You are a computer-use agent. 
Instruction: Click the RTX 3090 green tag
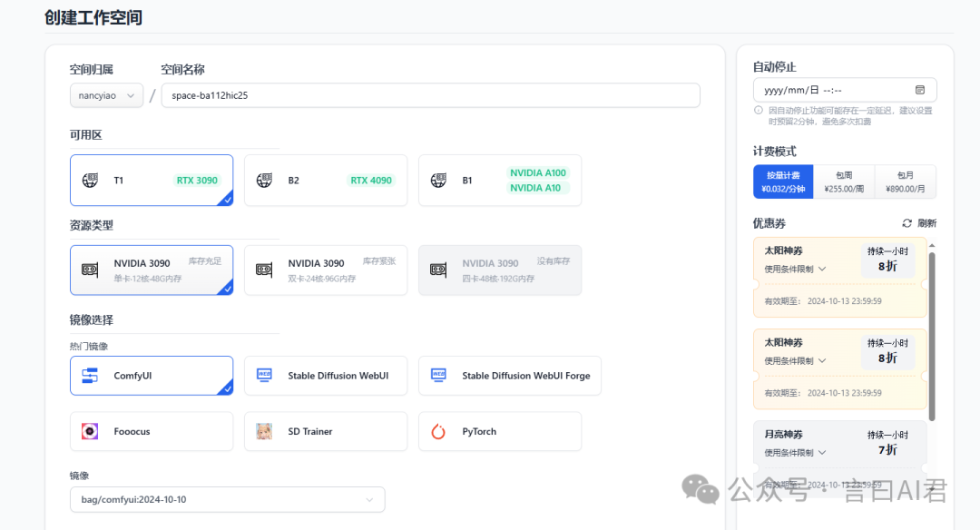pyautogui.click(x=197, y=180)
